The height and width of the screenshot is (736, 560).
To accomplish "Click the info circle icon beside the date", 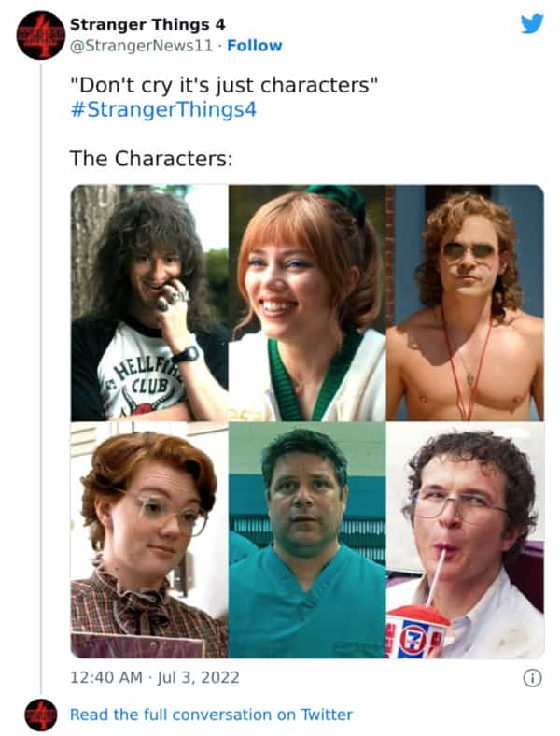I will pos(532,678).
